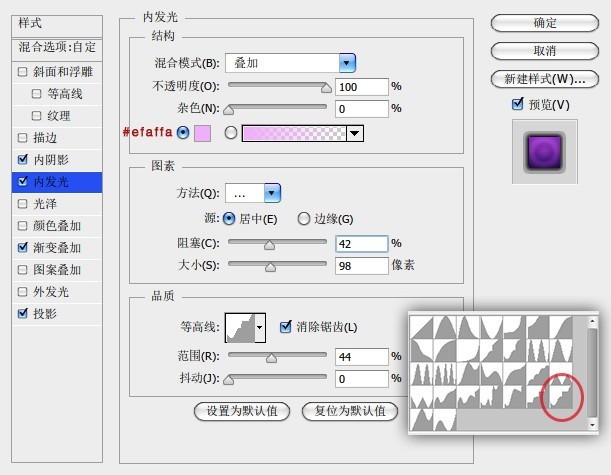Click the pink #efaffa color swatch
611x475 pixels.
202,133
